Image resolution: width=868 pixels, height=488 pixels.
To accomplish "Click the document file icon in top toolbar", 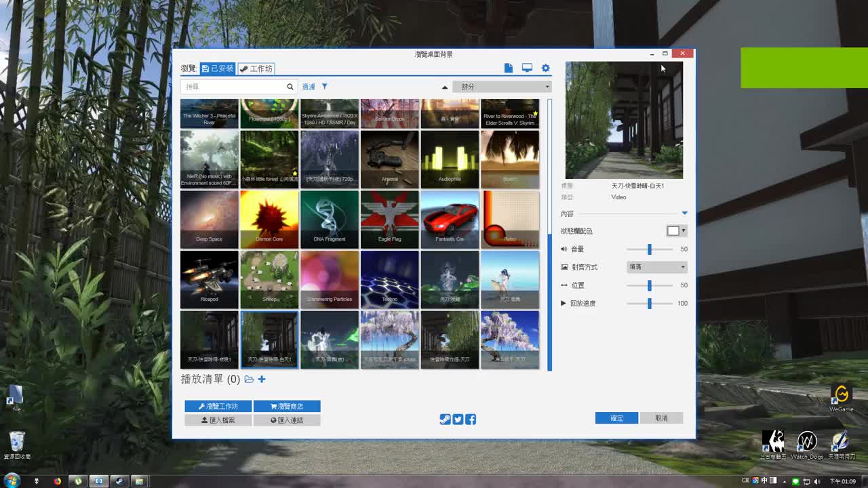I will coord(509,68).
